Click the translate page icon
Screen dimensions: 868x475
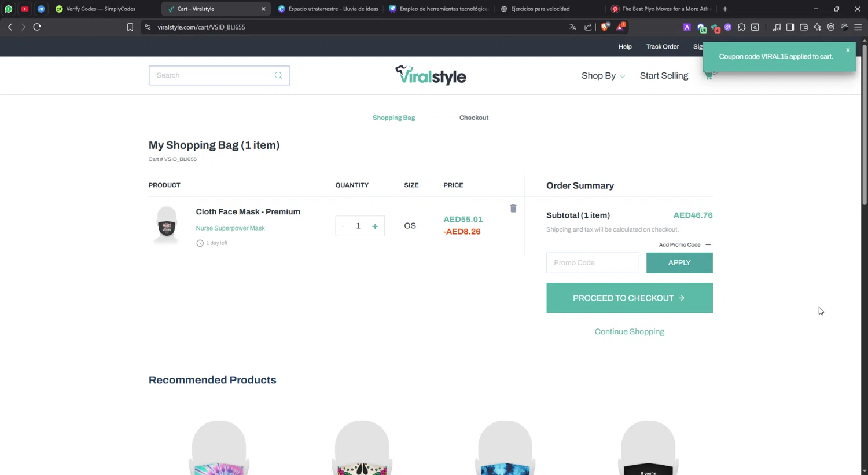point(573,27)
